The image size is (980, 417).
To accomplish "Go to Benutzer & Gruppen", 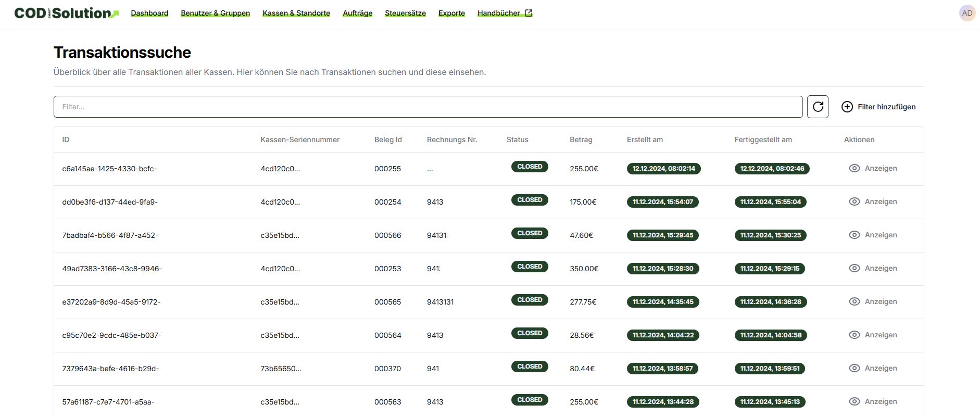I will coord(215,13).
